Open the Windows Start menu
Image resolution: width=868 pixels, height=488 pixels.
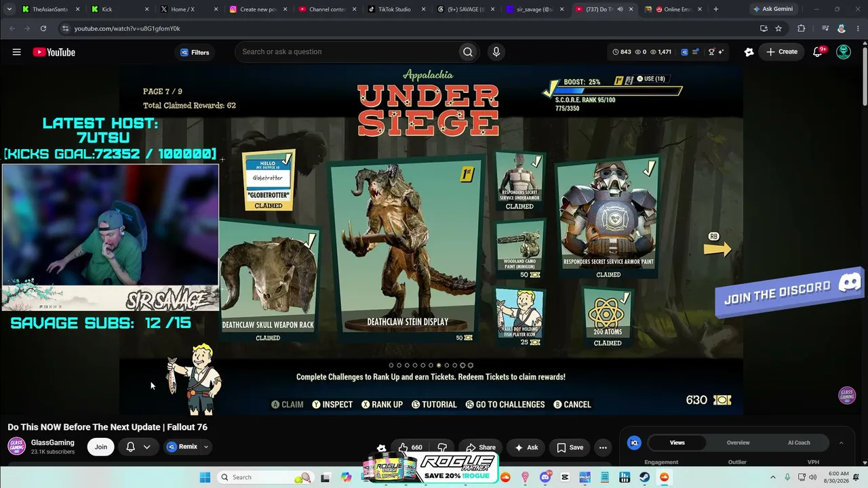[x=205, y=477]
